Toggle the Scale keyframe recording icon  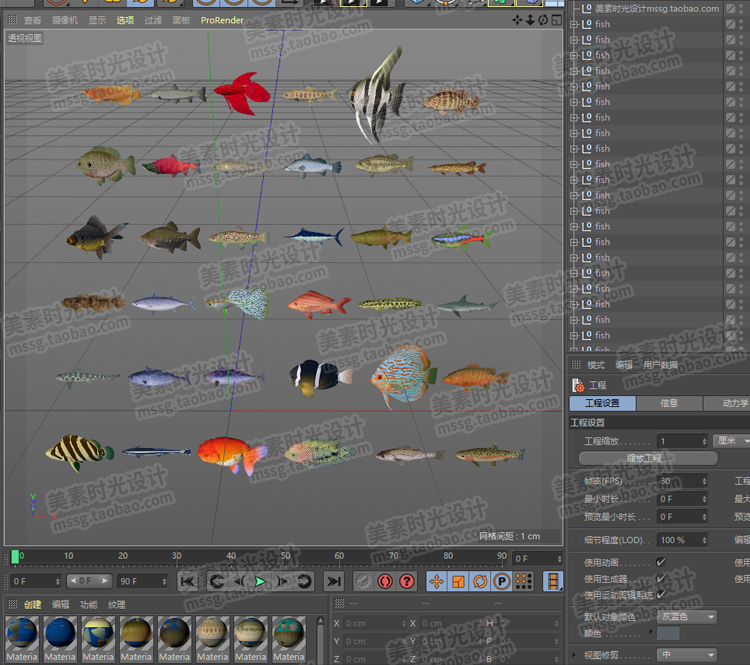459,581
